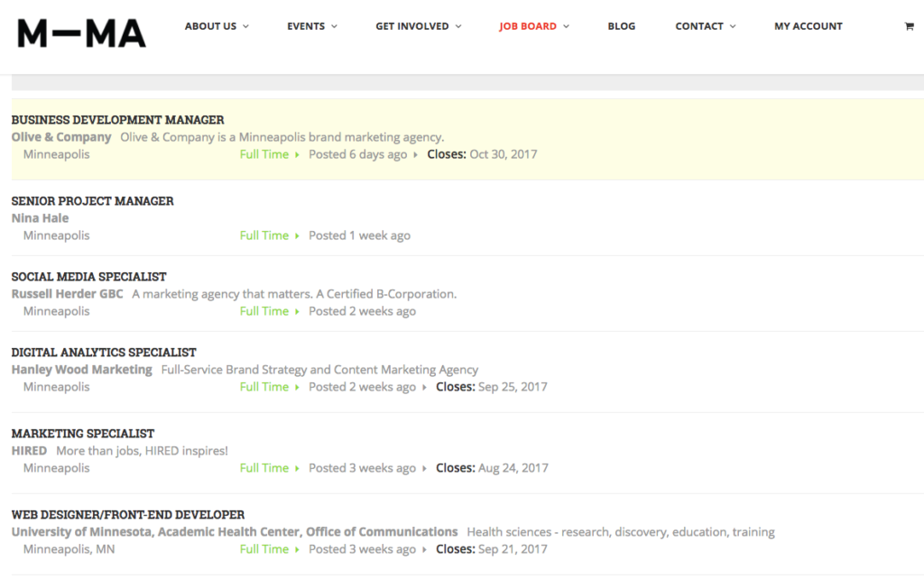This screenshot has width=924, height=579.
Task: Click Full Time tag on Business Development Manager
Action: click(x=264, y=154)
